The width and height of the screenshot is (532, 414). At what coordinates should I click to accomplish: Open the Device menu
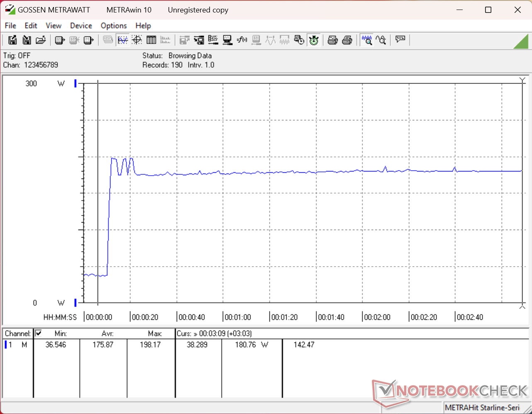pos(81,26)
